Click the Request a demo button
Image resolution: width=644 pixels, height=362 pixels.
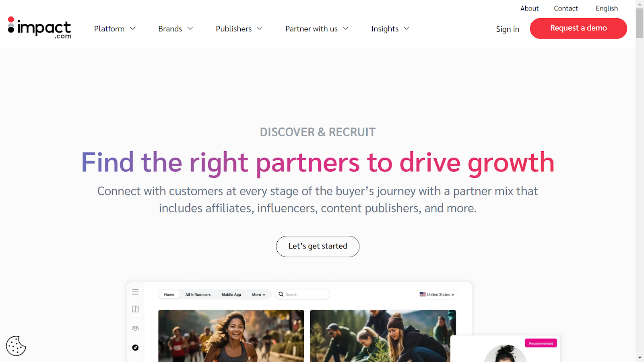578,28
